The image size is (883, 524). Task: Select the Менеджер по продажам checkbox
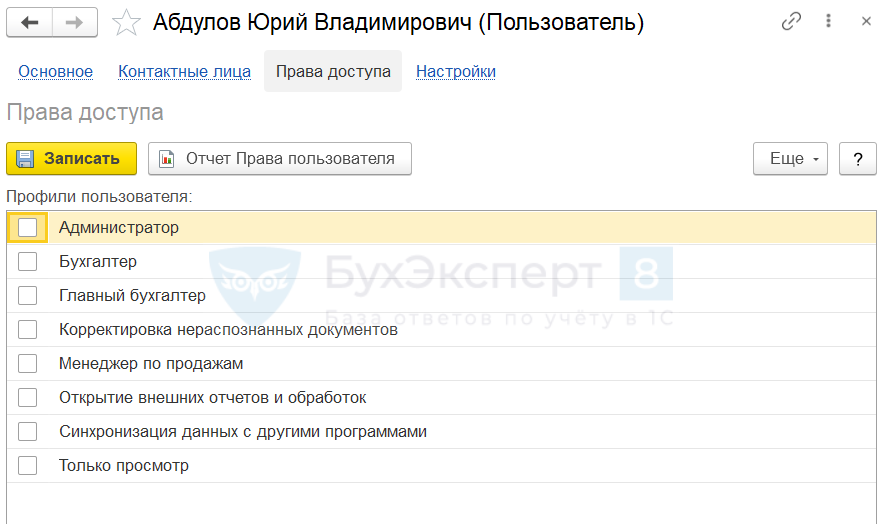[x=27, y=364]
